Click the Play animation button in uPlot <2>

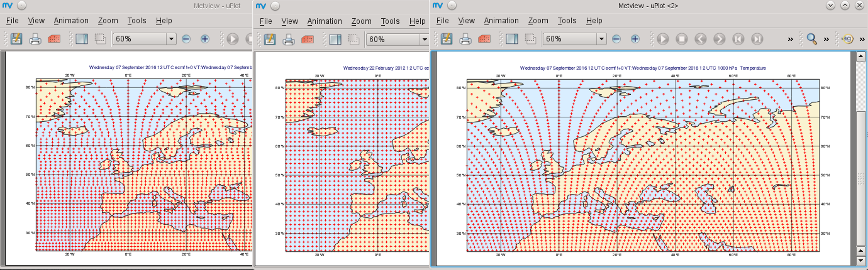tap(662, 39)
